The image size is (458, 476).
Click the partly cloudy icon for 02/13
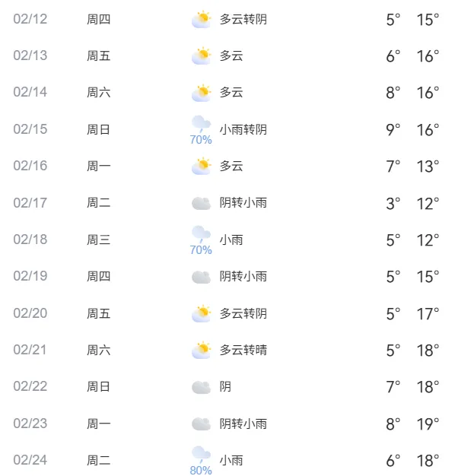pyautogui.click(x=201, y=56)
